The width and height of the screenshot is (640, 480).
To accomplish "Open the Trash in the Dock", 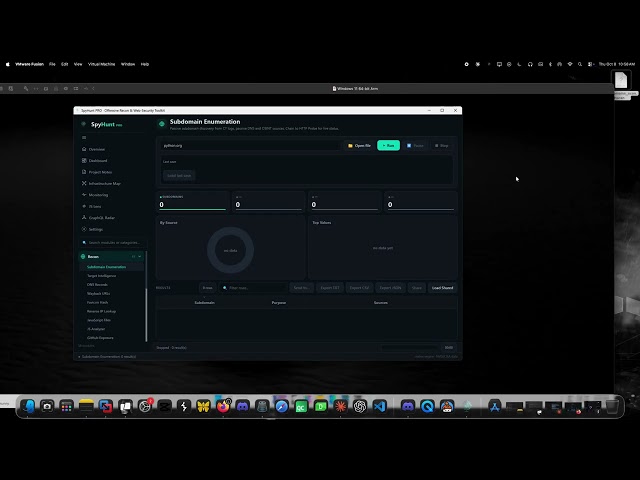I will (612, 406).
